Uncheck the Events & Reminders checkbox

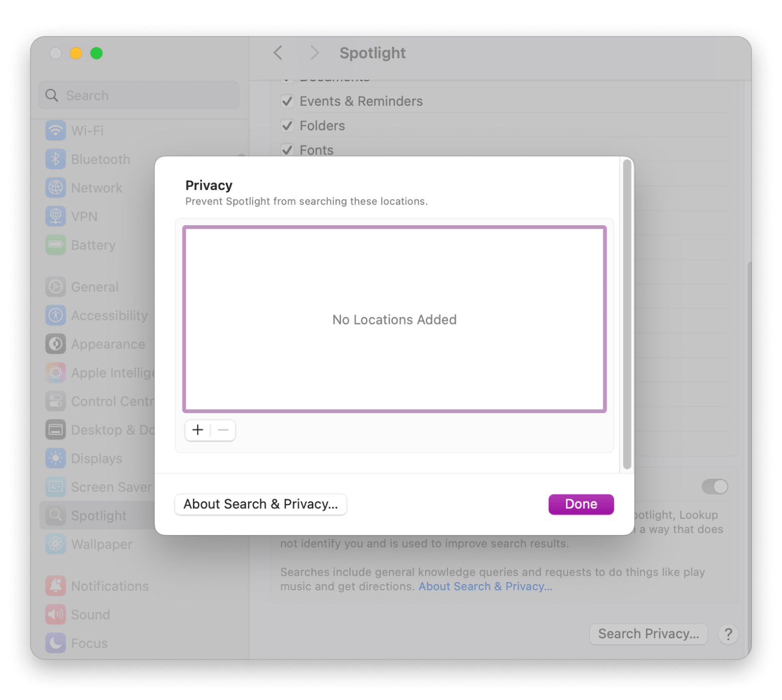pyautogui.click(x=287, y=101)
